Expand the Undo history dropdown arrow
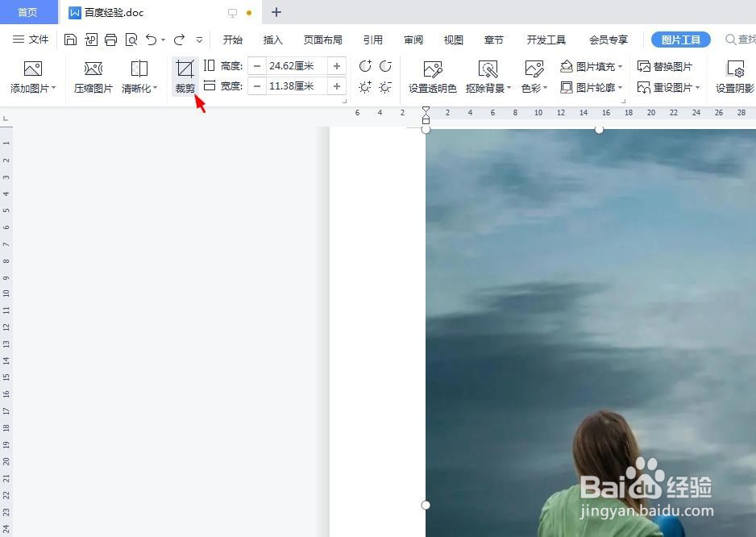 pos(163,40)
